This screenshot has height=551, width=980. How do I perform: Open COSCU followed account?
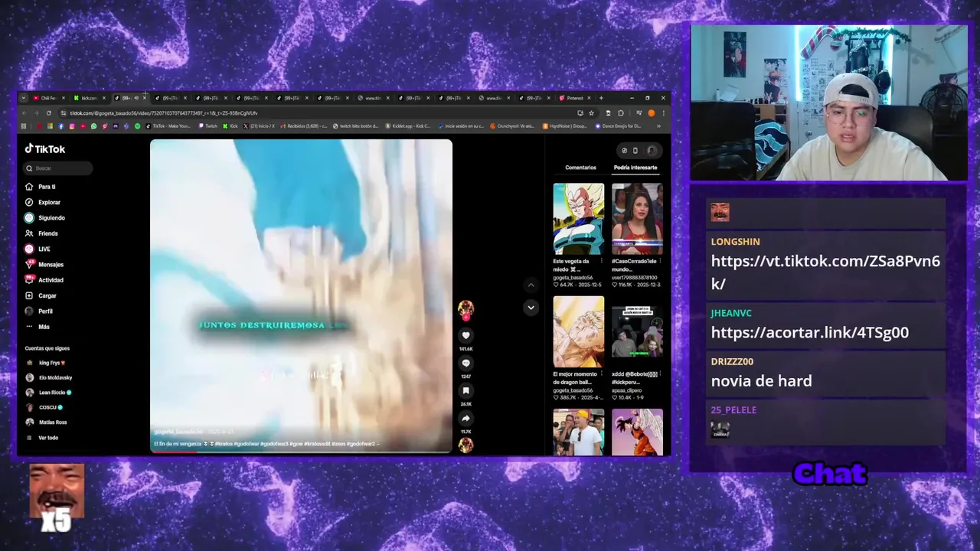click(44, 407)
